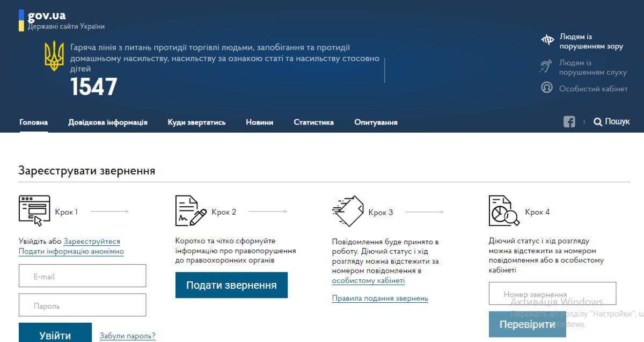Go to Новини section
The height and width of the screenshot is (342, 644).
(260, 122)
